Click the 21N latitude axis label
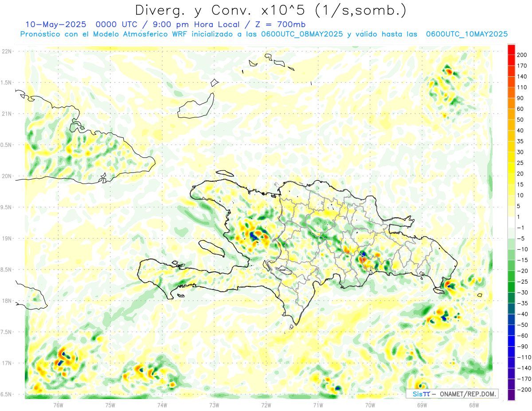 (x=7, y=114)
